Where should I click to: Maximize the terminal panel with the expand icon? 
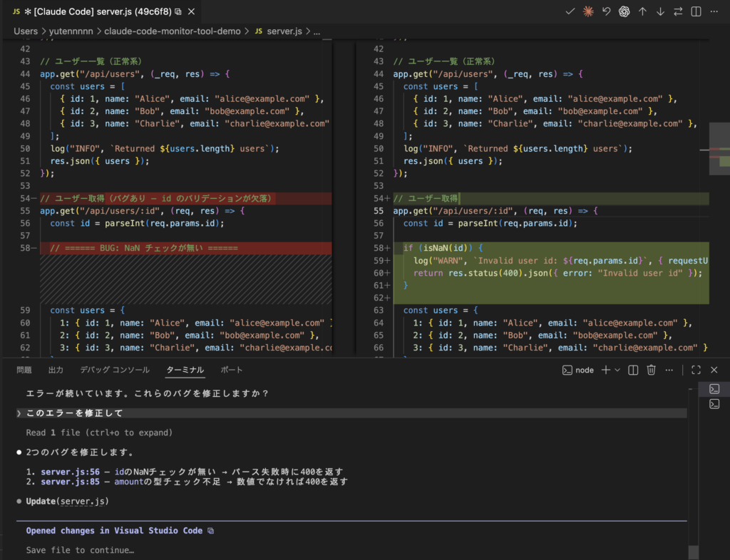695,370
